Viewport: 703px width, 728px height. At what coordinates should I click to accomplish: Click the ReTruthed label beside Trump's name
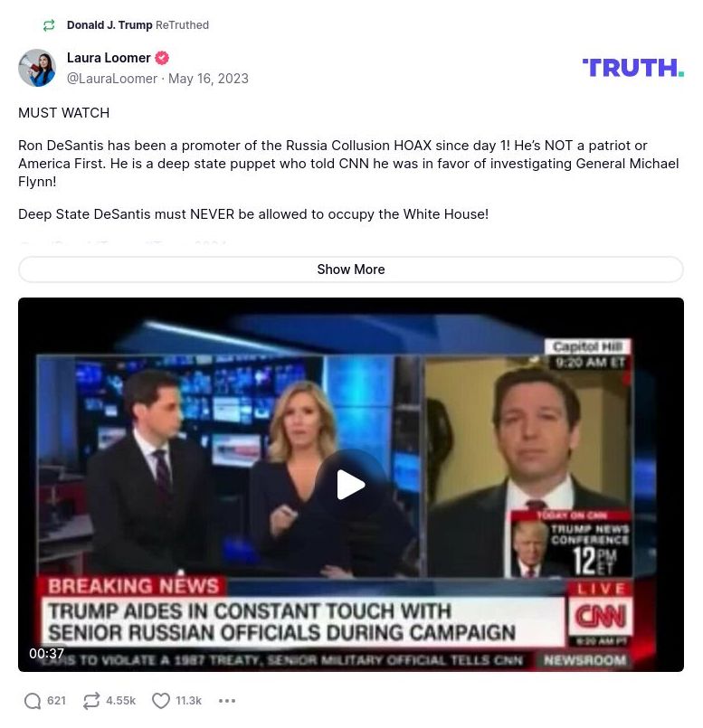(182, 25)
